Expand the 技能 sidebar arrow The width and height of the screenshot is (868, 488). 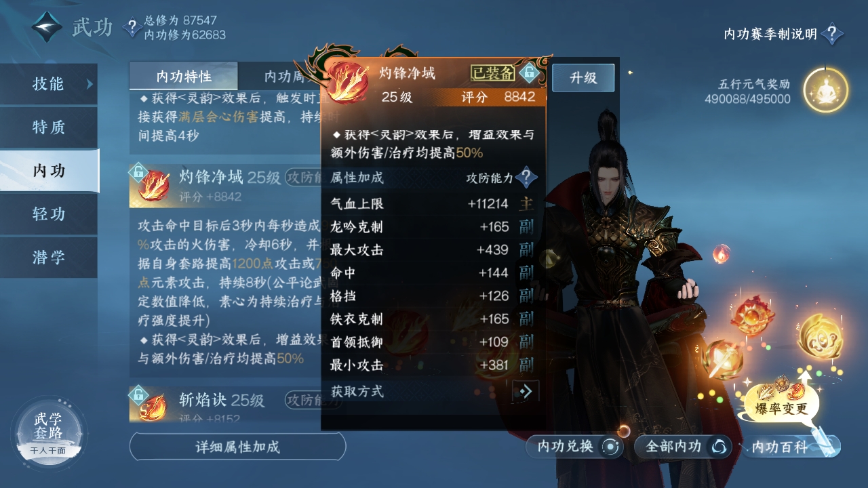[90, 84]
